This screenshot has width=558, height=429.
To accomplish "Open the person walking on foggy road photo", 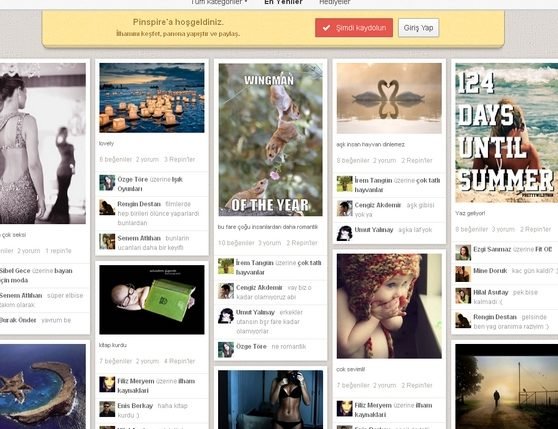I will tap(506, 386).
